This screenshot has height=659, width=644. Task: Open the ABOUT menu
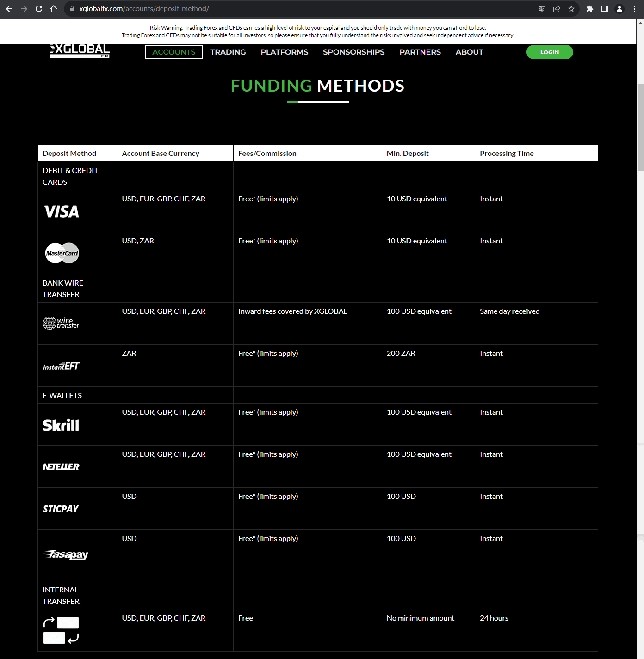tap(470, 52)
